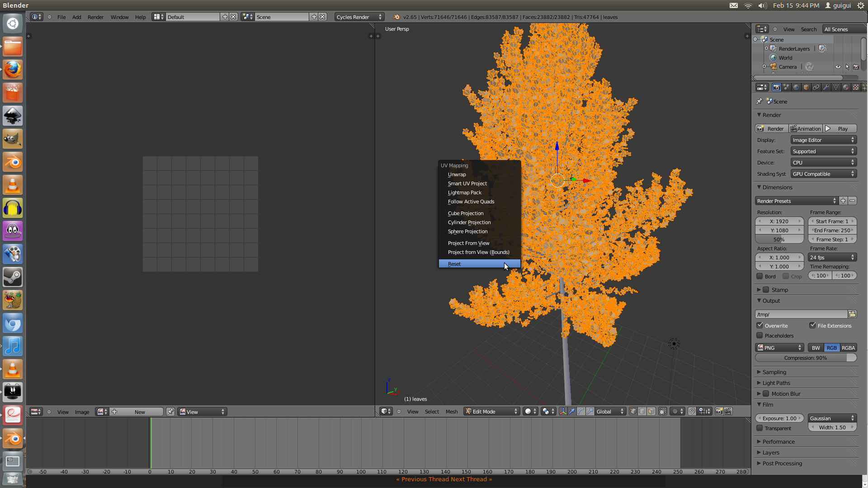Toggle the File Extensions checkbox
868x488 pixels.
[x=812, y=325]
